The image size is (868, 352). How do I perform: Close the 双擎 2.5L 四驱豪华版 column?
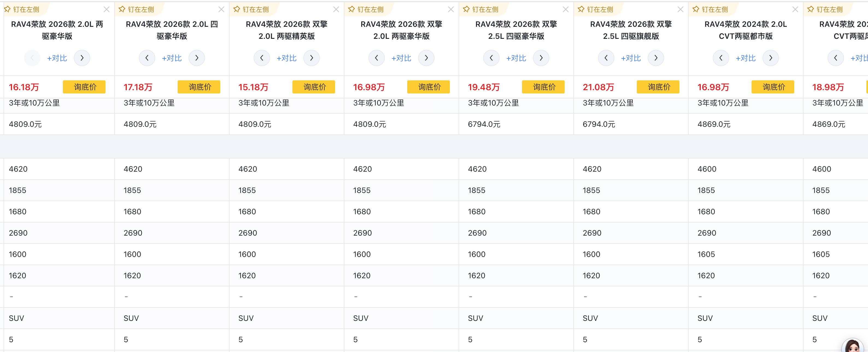click(x=566, y=10)
